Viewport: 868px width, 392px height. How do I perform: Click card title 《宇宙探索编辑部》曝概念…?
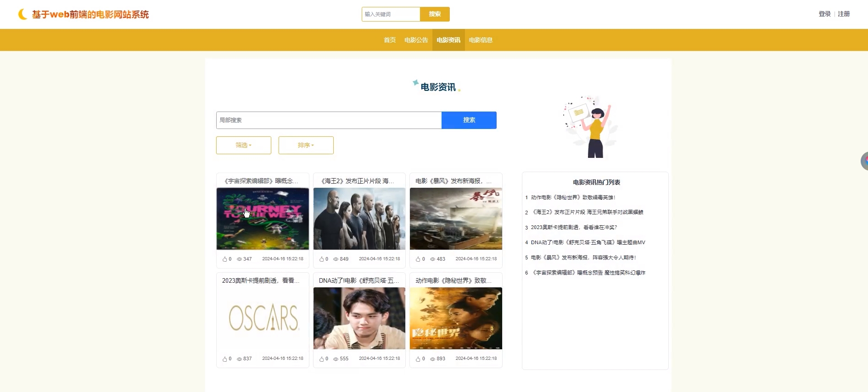point(261,181)
